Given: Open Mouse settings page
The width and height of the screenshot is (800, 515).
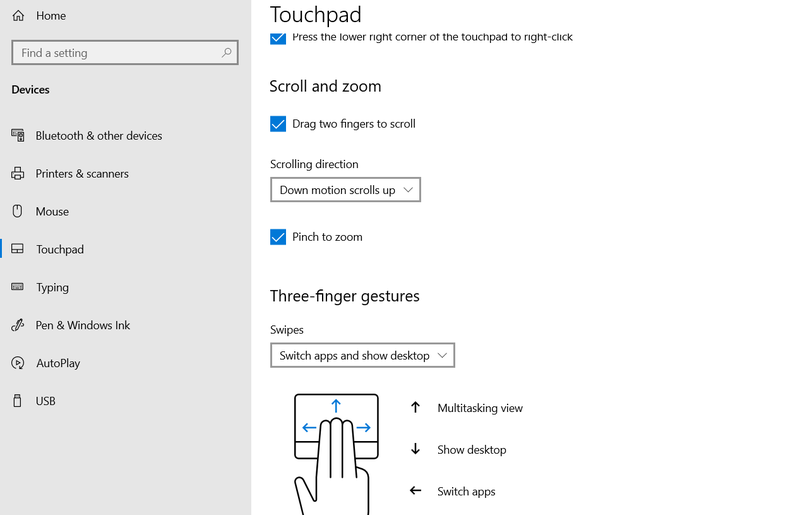Looking at the screenshot, I should click(x=52, y=211).
